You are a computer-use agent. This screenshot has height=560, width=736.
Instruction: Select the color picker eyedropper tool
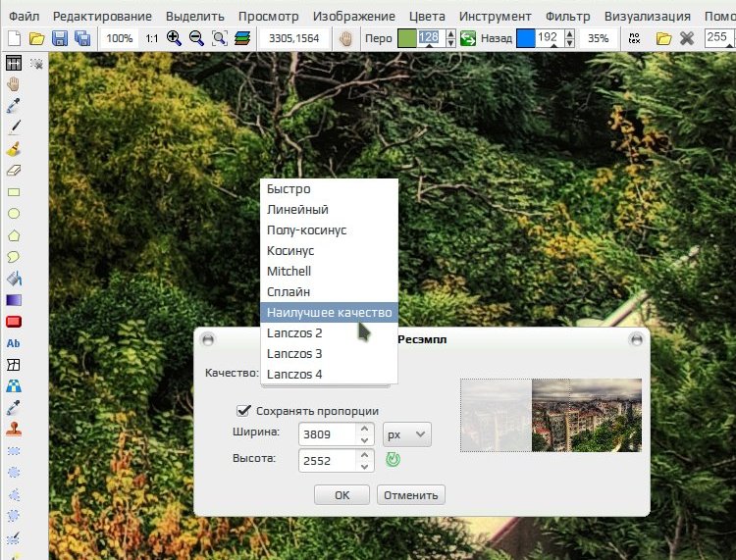[x=14, y=106]
